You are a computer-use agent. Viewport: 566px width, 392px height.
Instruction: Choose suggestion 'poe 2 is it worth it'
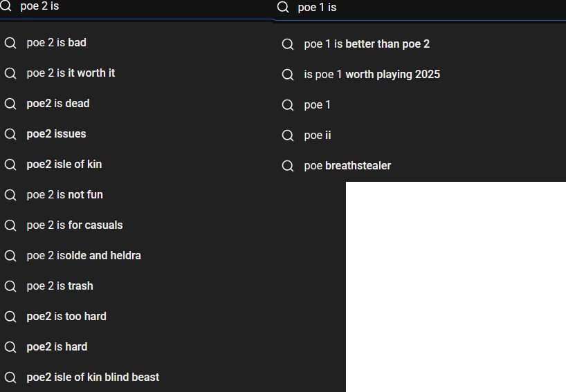(x=136, y=73)
